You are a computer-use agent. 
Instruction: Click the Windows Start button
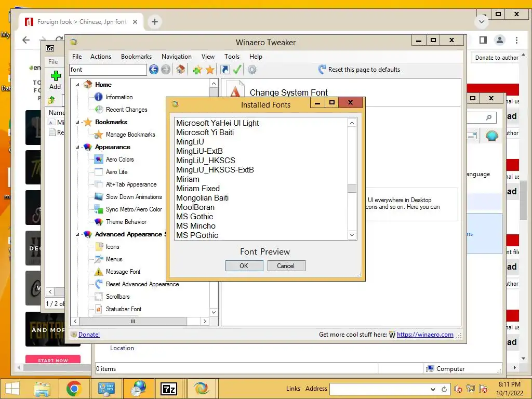point(12,389)
